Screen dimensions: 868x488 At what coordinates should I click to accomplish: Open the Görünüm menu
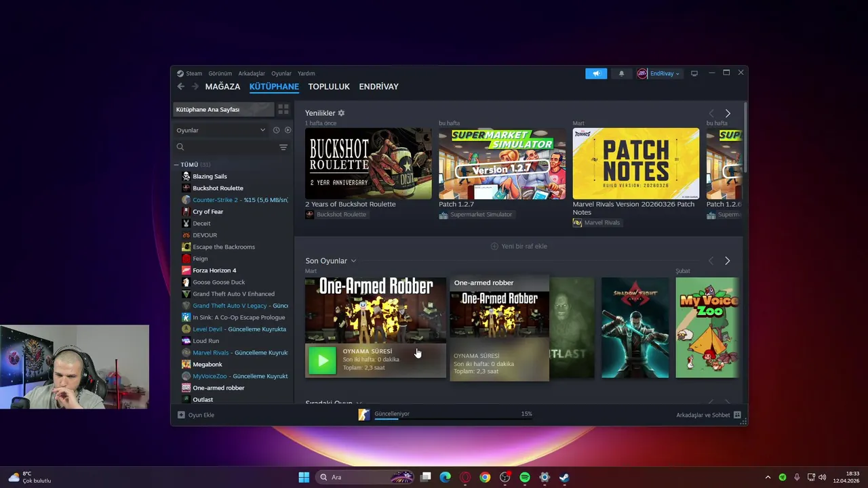220,73
